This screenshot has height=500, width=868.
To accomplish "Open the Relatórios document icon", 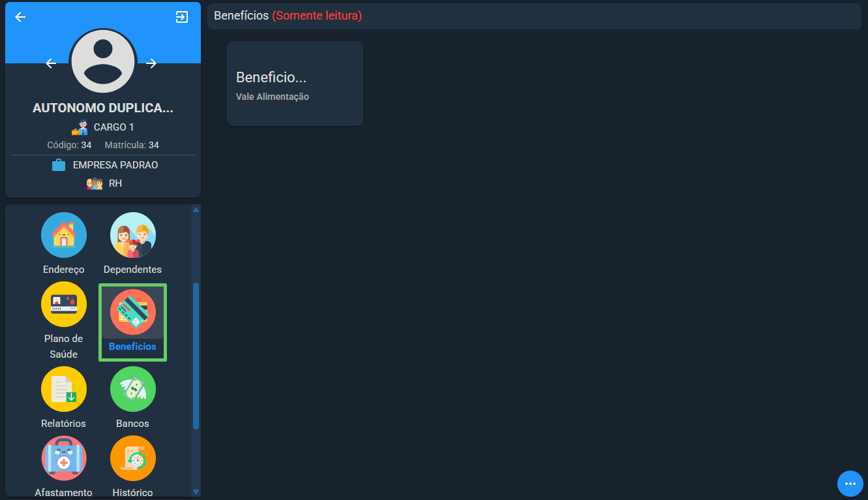I will point(64,389).
